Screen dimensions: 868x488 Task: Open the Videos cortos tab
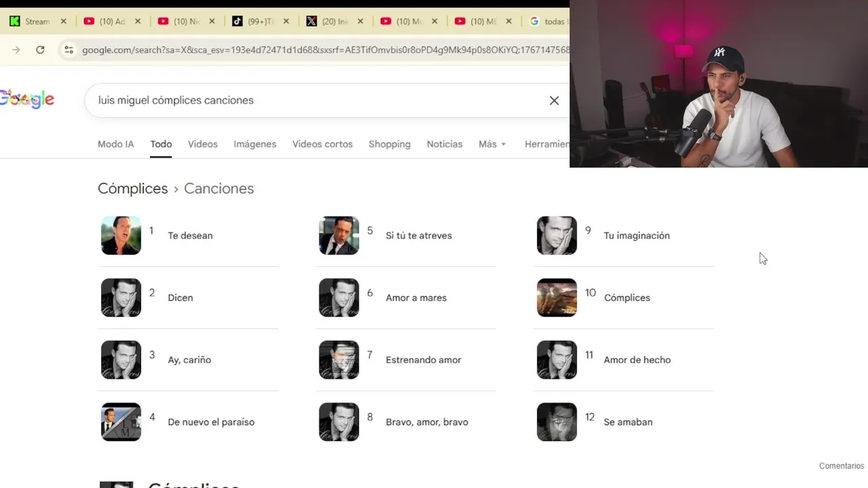pos(323,144)
